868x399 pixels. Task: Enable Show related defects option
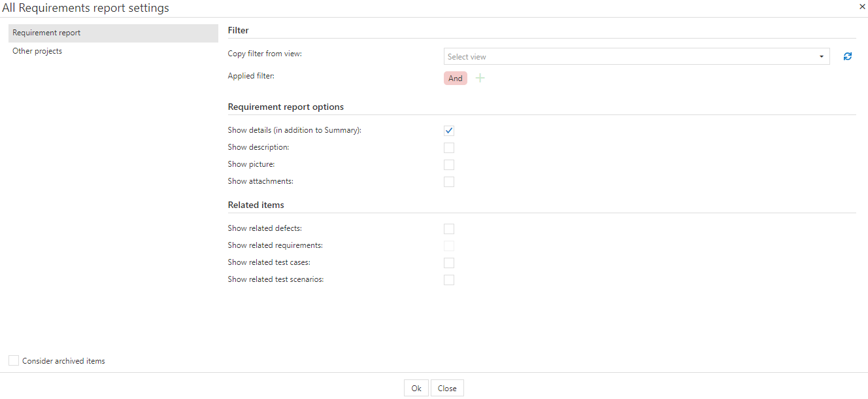[449, 229]
